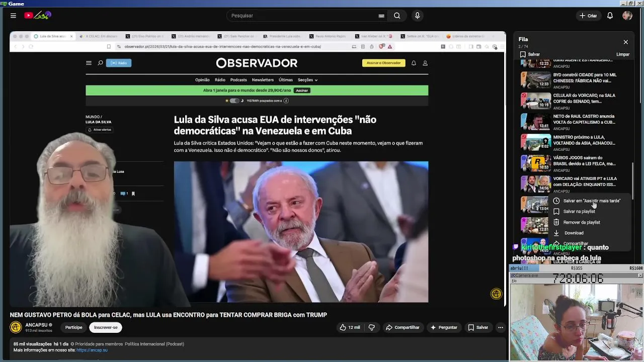Image resolution: width=644 pixels, height=362 pixels.
Task: Select Últimas in Observador navigation
Action: pyautogui.click(x=286, y=80)
